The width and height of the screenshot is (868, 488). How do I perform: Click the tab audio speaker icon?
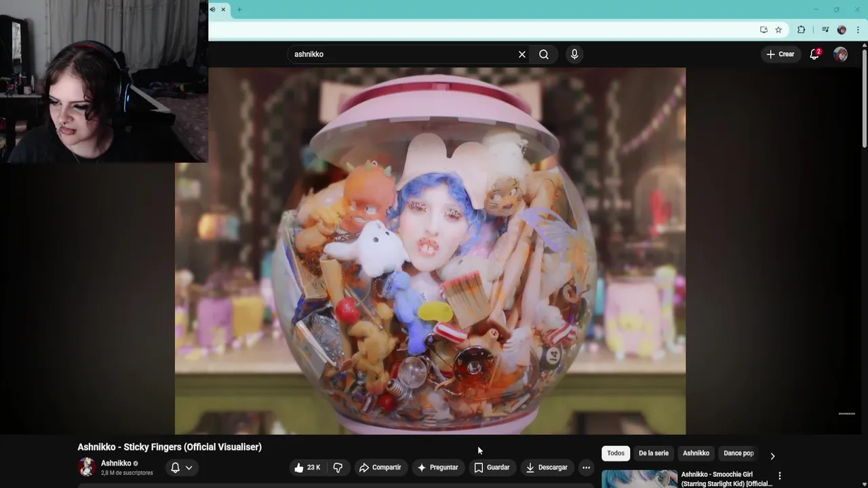coord(212,9)
